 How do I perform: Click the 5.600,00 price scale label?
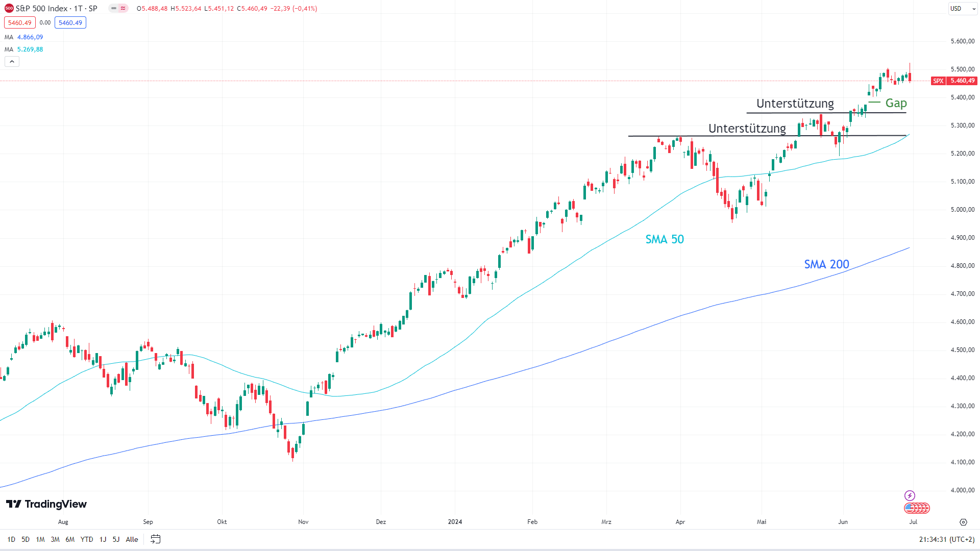click(962, 41)
